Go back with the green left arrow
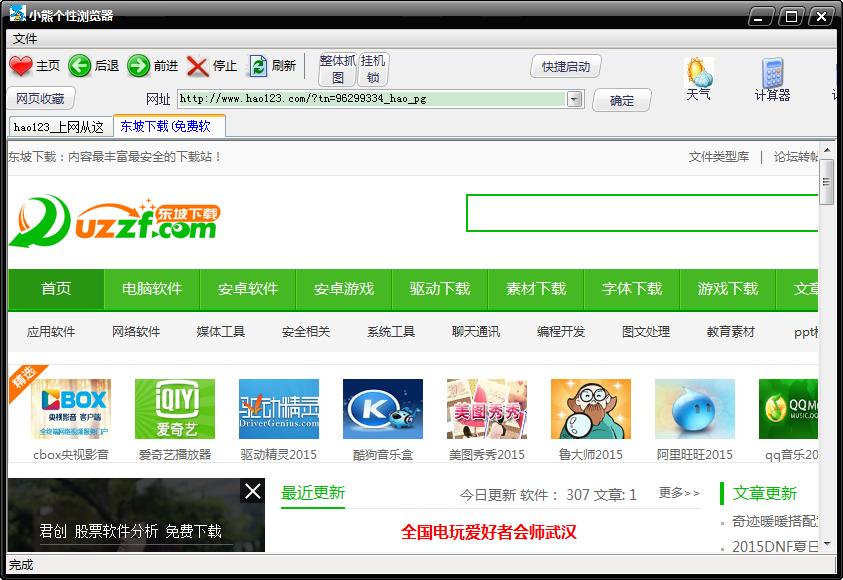The width and height of the screenshot is (843, 580). point(80,66)
